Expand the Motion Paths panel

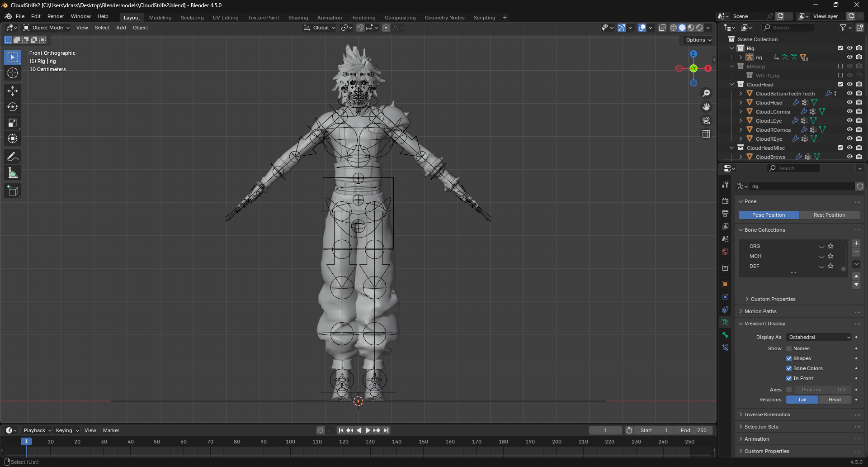760,311
